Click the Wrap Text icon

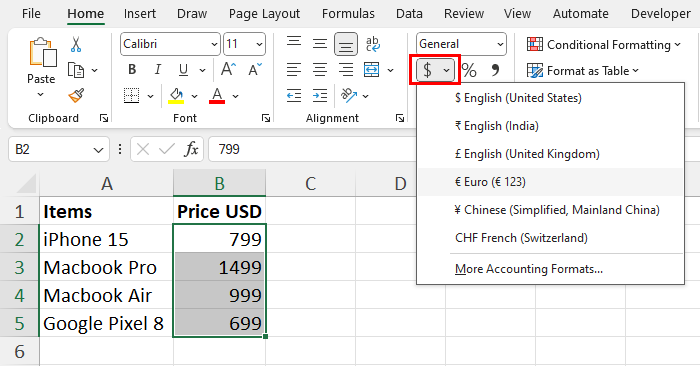[372, 44]
